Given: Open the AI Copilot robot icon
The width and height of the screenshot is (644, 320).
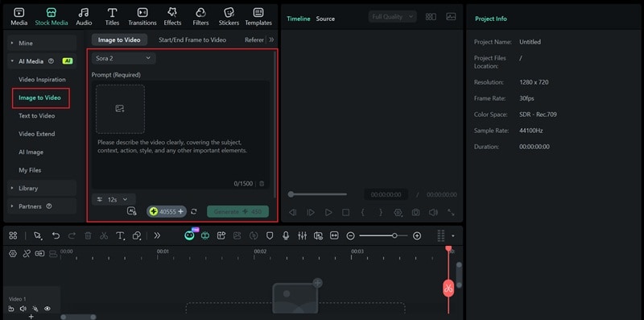Looking at the screenshot, I should pos(190,235).
